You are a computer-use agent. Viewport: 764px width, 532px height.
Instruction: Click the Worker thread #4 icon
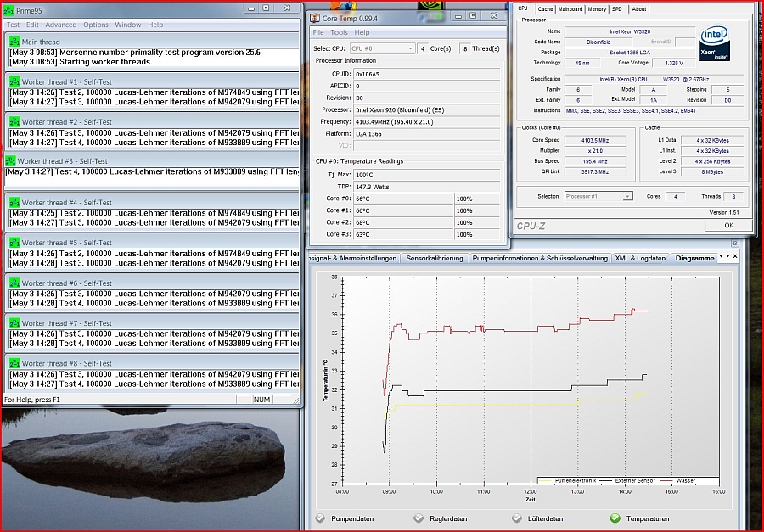click(14, 202)
